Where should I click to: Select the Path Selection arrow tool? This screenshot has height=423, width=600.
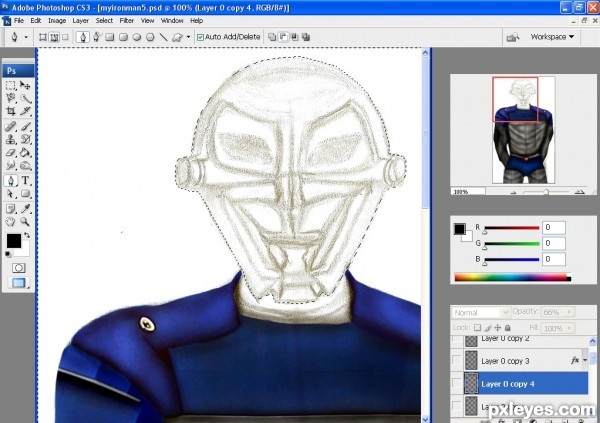click(11, 194)
